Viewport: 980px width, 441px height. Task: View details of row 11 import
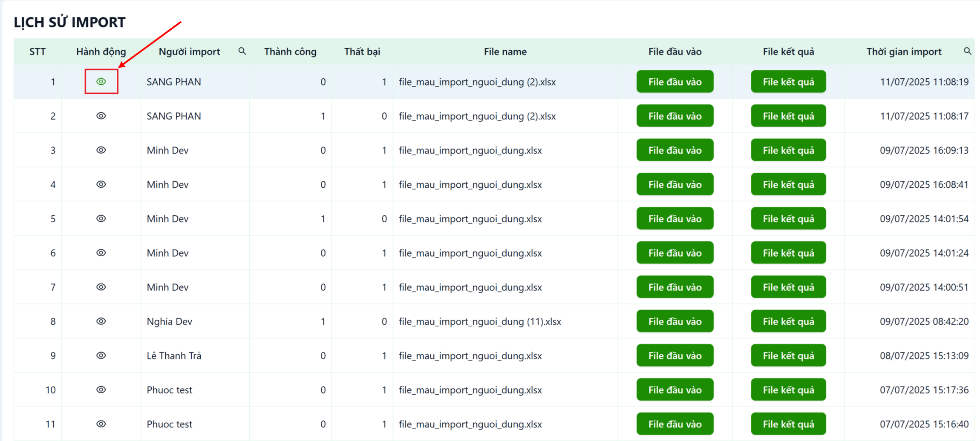(101, 424)
